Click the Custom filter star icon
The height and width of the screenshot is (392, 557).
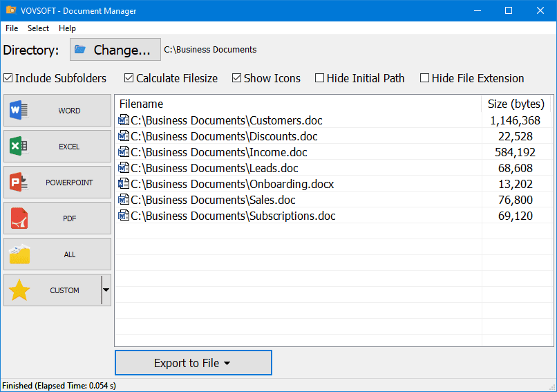19,290
